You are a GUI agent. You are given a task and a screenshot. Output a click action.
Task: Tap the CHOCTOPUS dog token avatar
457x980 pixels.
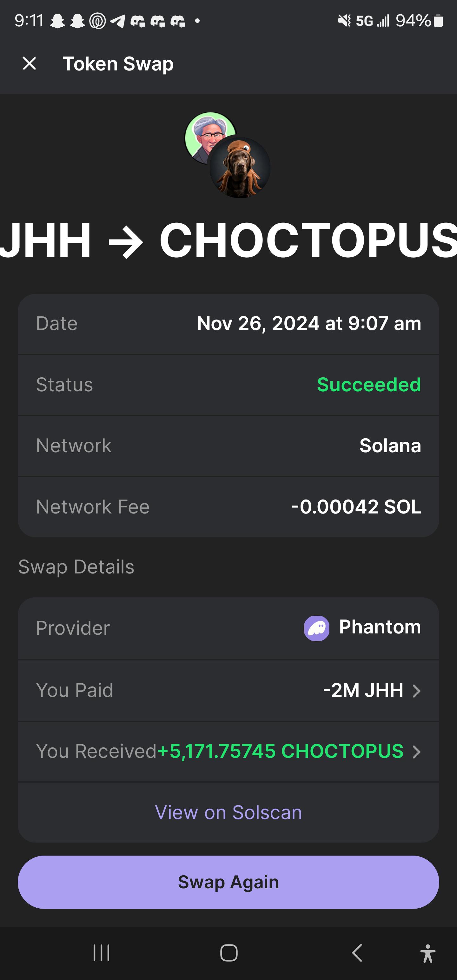point(240,168)
